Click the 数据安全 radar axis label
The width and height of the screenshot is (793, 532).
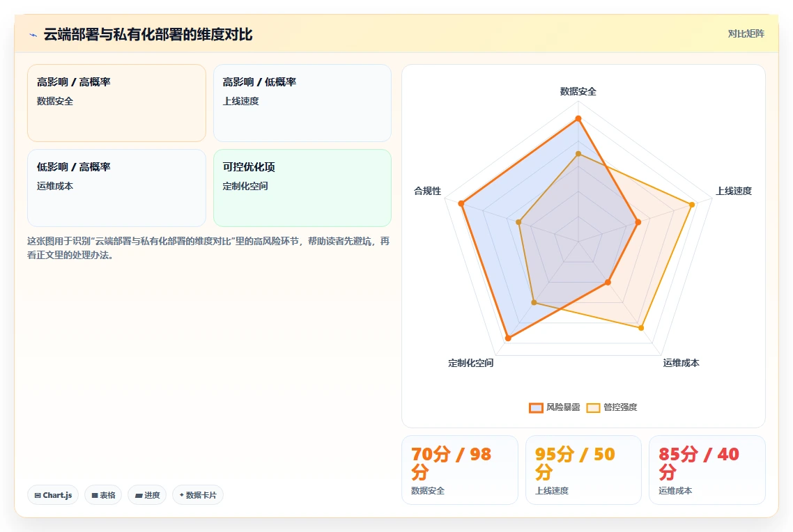(578, 91)
